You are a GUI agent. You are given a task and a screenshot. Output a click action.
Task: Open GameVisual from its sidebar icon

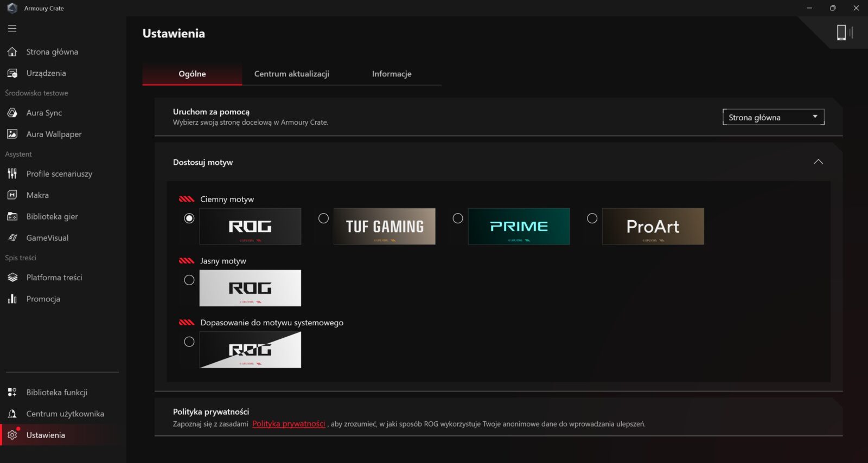pos(12,238)
